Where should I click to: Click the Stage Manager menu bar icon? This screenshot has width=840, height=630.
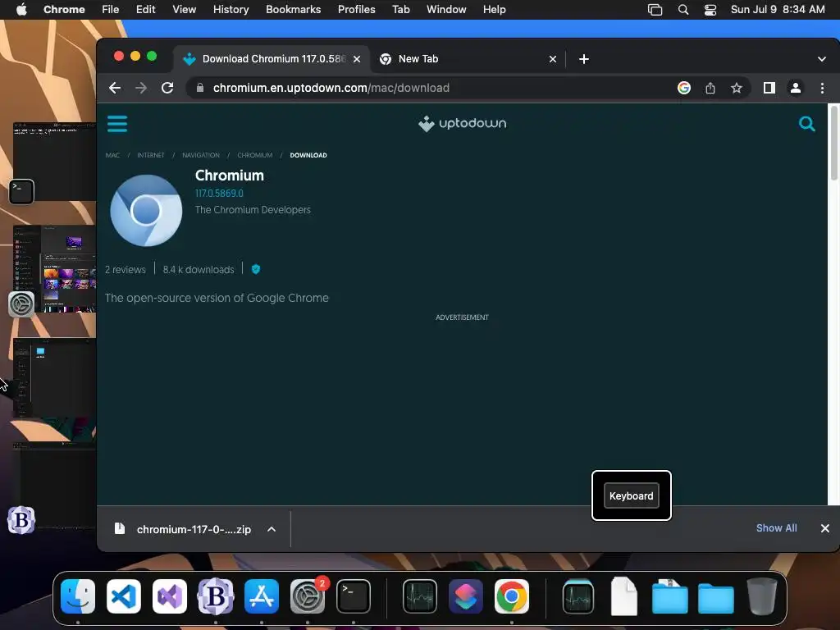[x=655, y=10]
